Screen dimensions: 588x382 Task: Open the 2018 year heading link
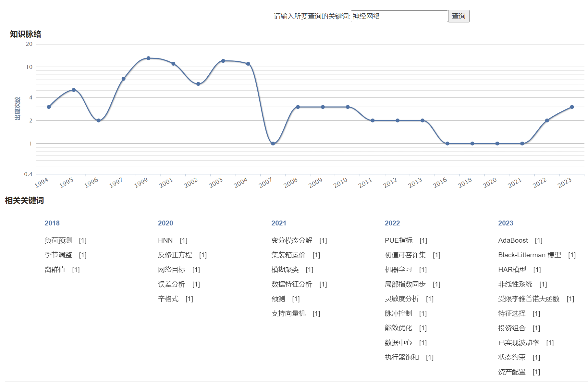coord(52,223)
